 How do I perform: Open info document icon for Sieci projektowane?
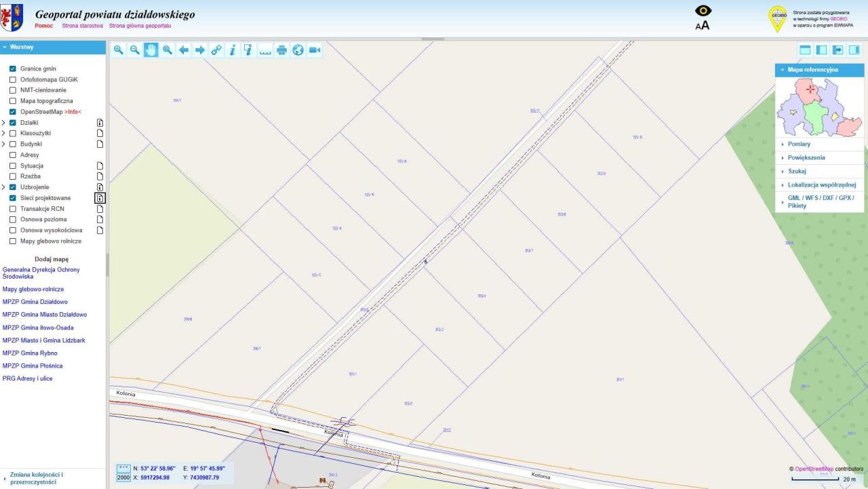coord(100,198)
